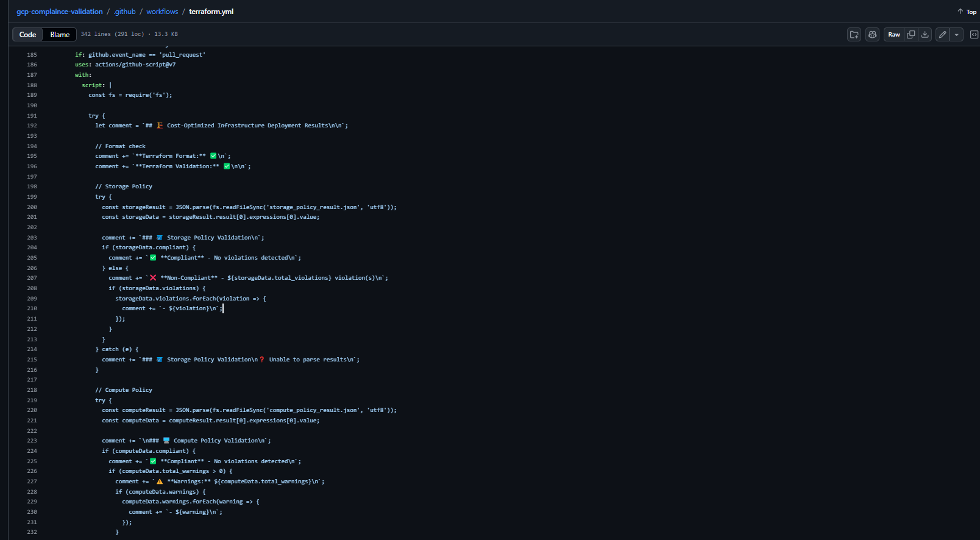980x540 pixels.
Task: Click green checkmark emoji on Terraform Format line
Action: [213, 156]
